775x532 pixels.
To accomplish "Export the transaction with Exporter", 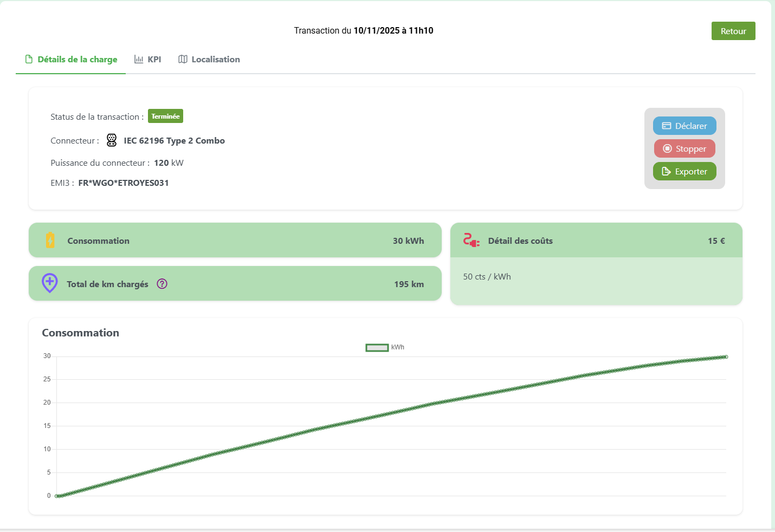I will click(684, 171).
